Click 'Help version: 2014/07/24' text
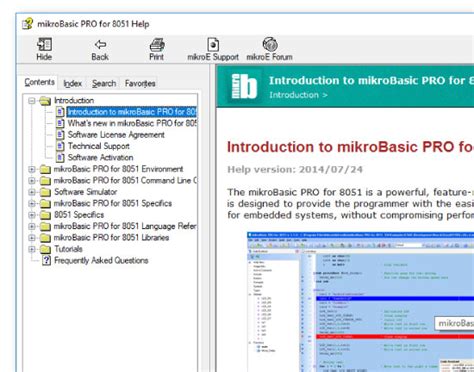The height and width of the screenshot is (372, 474). coord(295,169)
